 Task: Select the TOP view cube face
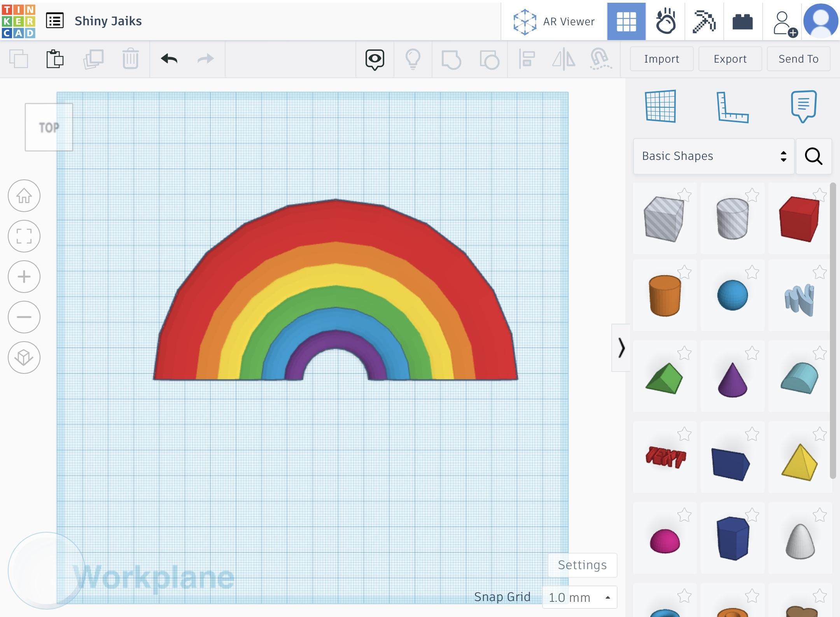(x=49, y=127)
